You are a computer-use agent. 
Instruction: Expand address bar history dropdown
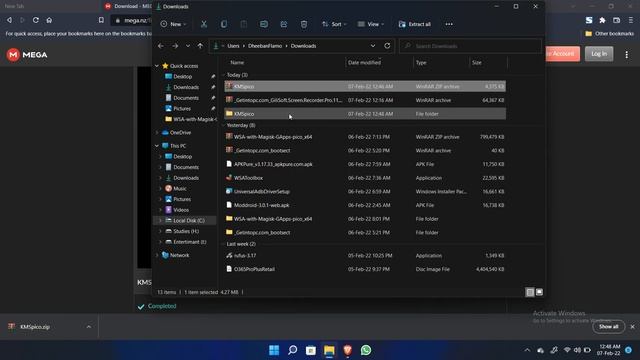373,46
